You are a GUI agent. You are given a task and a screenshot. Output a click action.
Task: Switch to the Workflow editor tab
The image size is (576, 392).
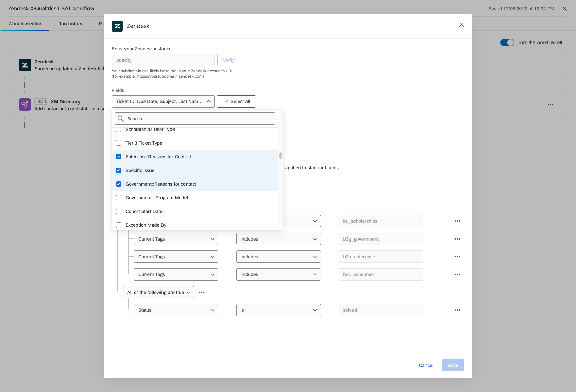pos(25,24)
